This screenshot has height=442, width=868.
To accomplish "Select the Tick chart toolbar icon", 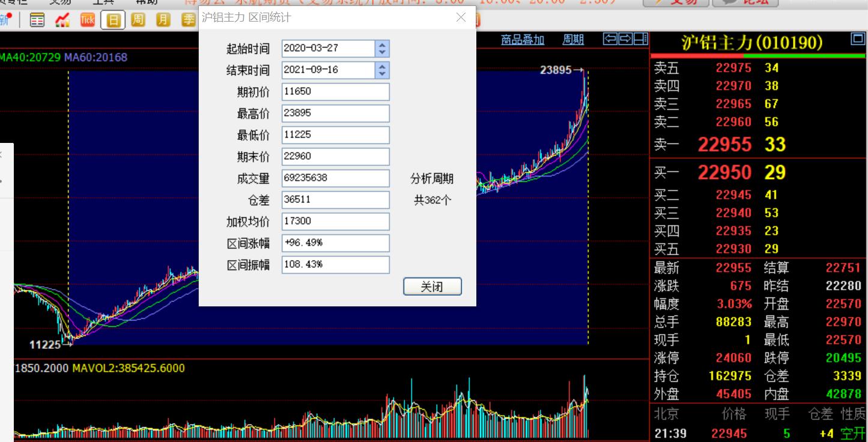I will (x=87, y=20).
